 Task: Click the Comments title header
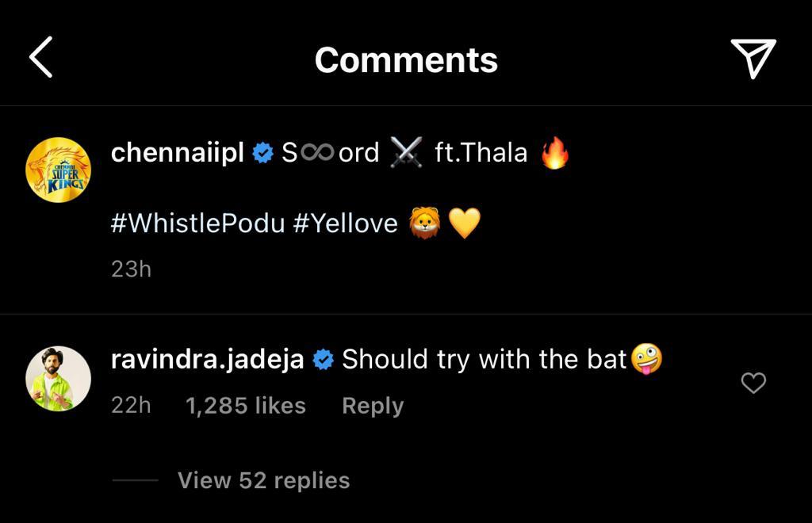click(x=406, y=60)
